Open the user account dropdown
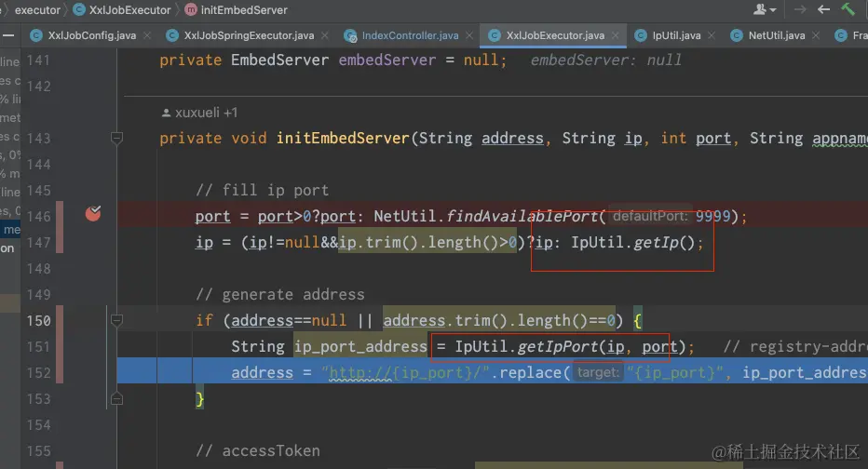 tap(765, 9)
